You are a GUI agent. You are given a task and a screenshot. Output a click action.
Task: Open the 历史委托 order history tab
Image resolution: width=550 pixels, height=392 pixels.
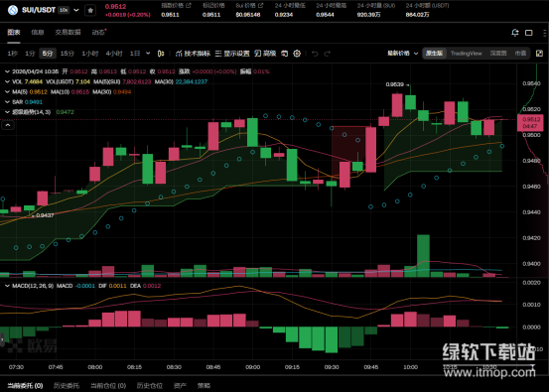click(x=67, y=386)
